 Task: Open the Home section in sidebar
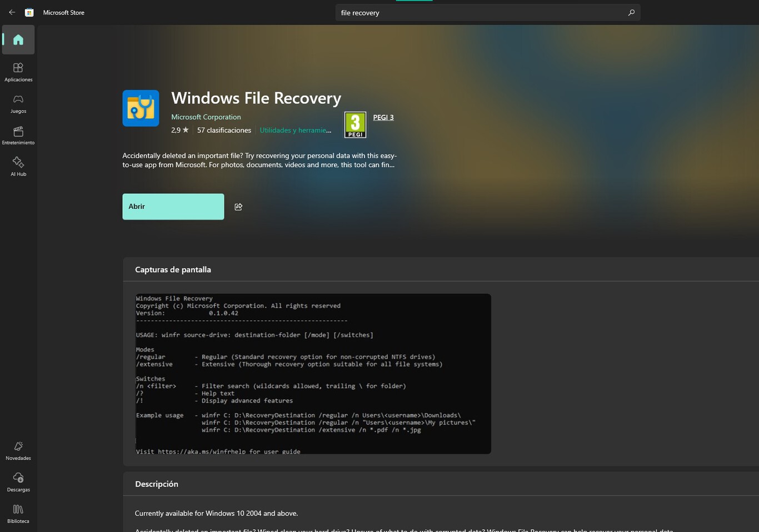(18, 39)
